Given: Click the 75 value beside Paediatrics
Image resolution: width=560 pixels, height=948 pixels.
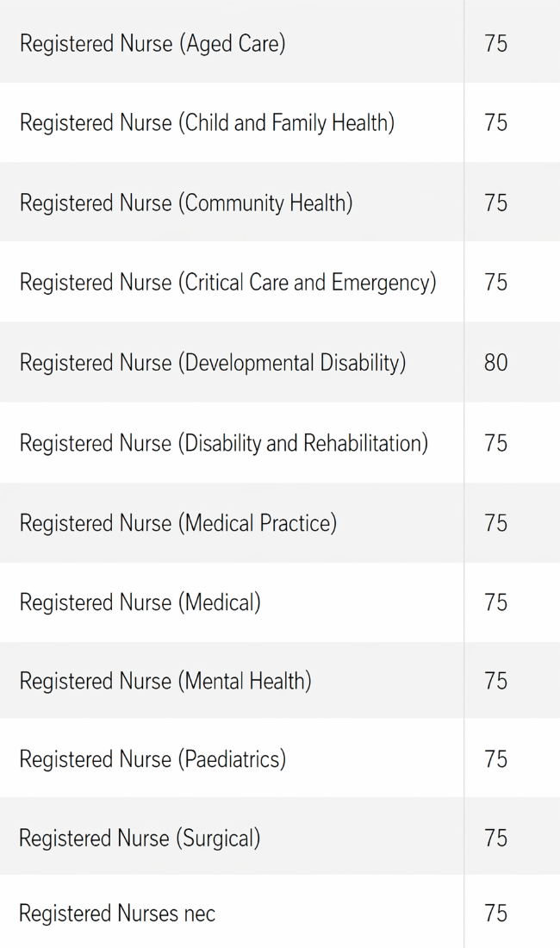Looking at the screenshot, I should point(495,758).
